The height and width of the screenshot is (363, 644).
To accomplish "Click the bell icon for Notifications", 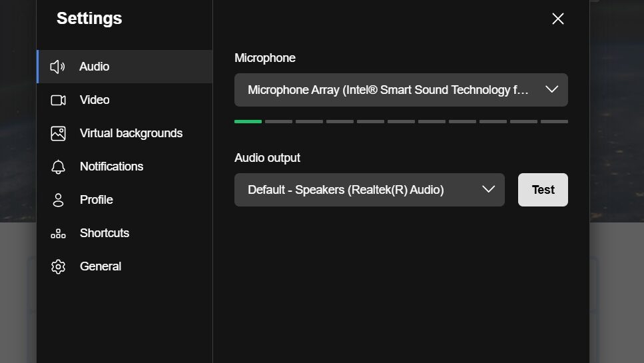I will click(58, 167).
